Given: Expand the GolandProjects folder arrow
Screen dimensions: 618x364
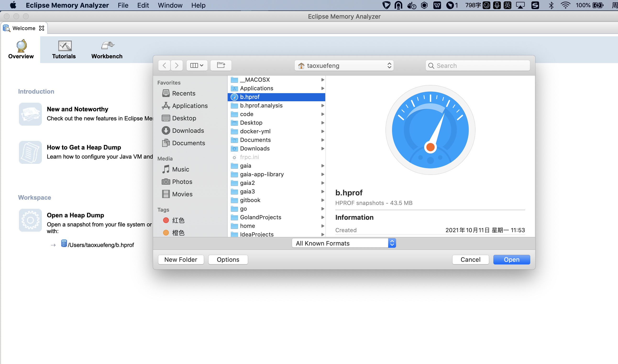Looking at the screenshot, I should coord(323,217).
